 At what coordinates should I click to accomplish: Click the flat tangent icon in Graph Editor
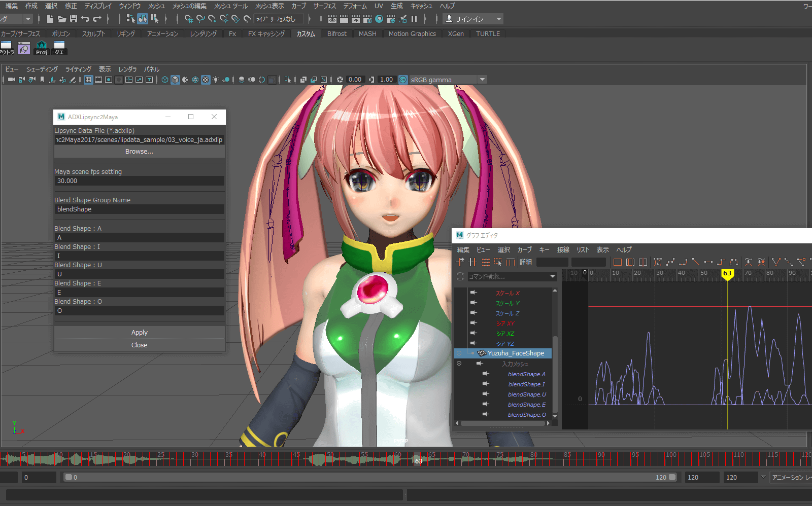coord(708,262)
